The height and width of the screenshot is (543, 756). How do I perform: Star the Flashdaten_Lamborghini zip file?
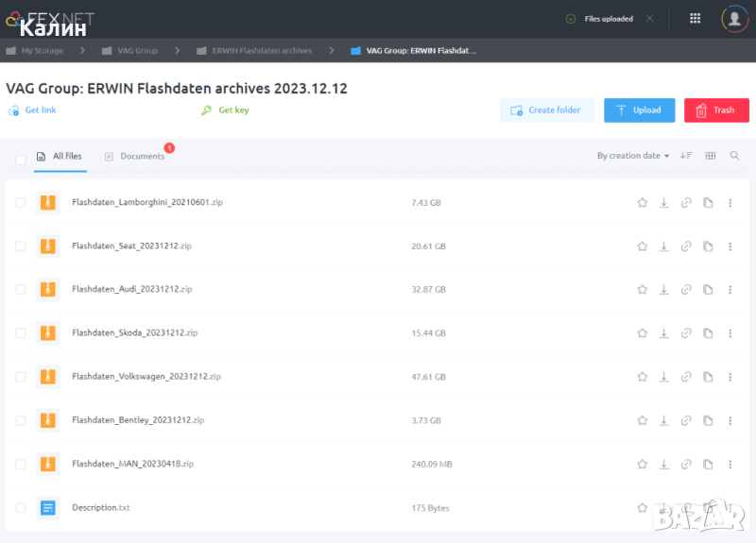point(643,202)
